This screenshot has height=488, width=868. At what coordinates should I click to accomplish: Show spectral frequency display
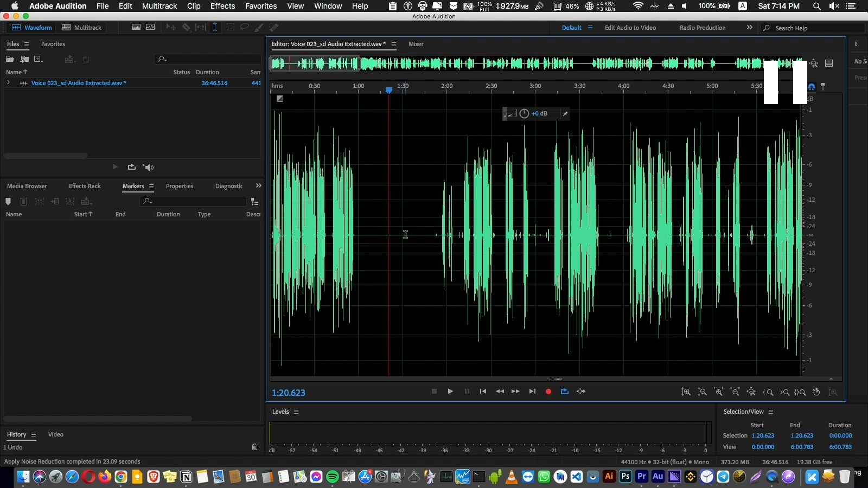pos(136,27)
